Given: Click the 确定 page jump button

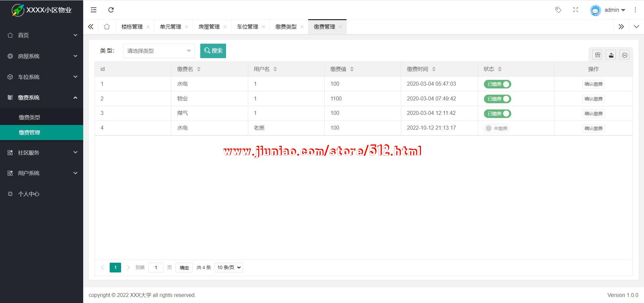Looking at the screenshot, I should [184, 267].
